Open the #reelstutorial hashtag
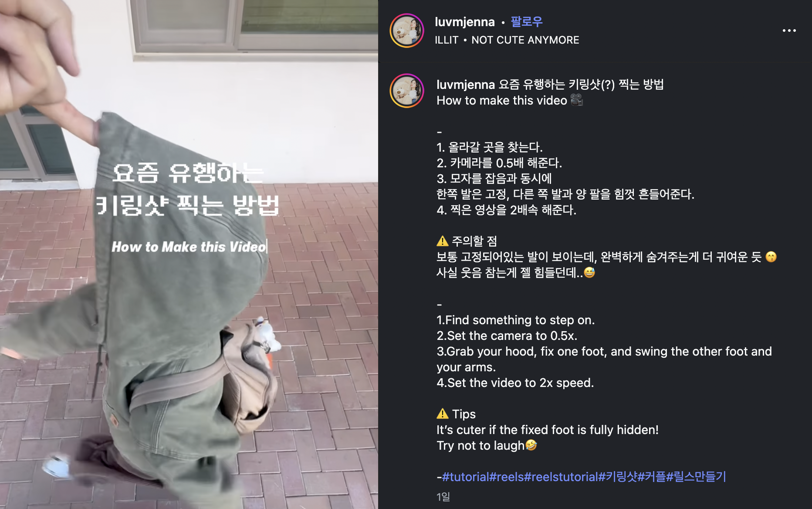This screenshot has height=509, width=812. pos(562,477)
